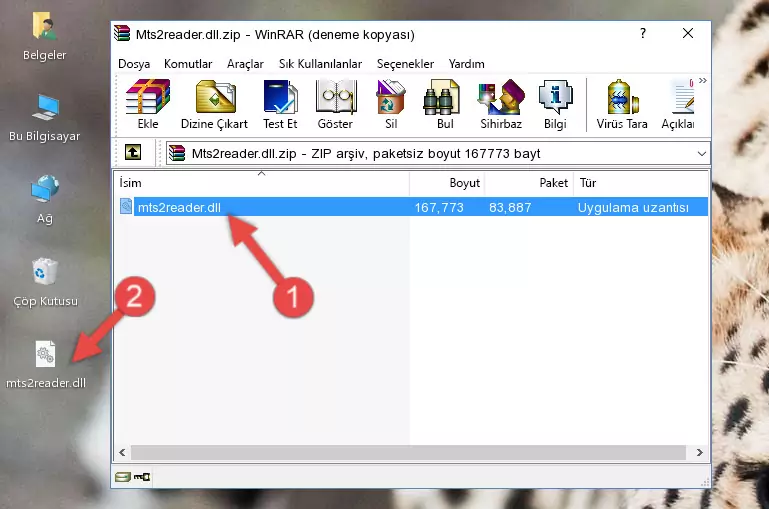The height and width of the screenshot is (509, 769).
Task: Select Bu Bilgisayar desktop icon
Action: point(45,118)
